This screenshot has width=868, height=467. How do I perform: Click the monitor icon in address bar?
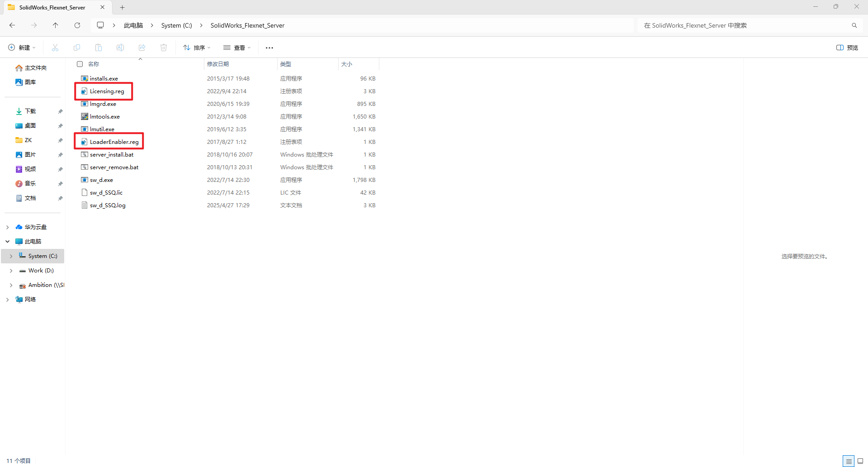[100, 25]
